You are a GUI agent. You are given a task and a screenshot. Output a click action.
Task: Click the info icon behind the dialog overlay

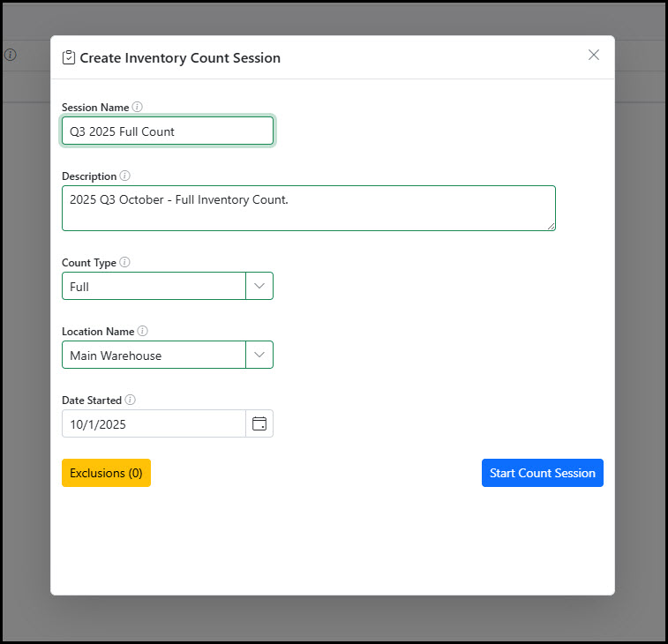11,55
